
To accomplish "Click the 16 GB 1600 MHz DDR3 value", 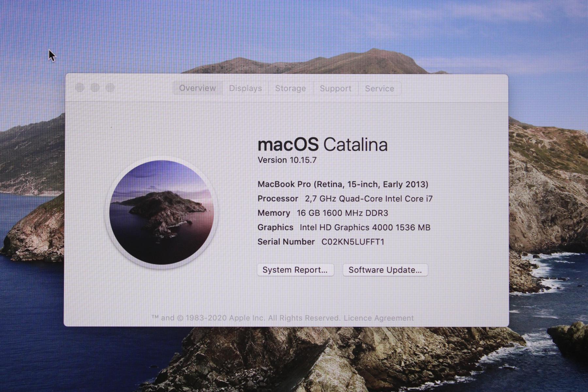I will (x=342, y=213).
